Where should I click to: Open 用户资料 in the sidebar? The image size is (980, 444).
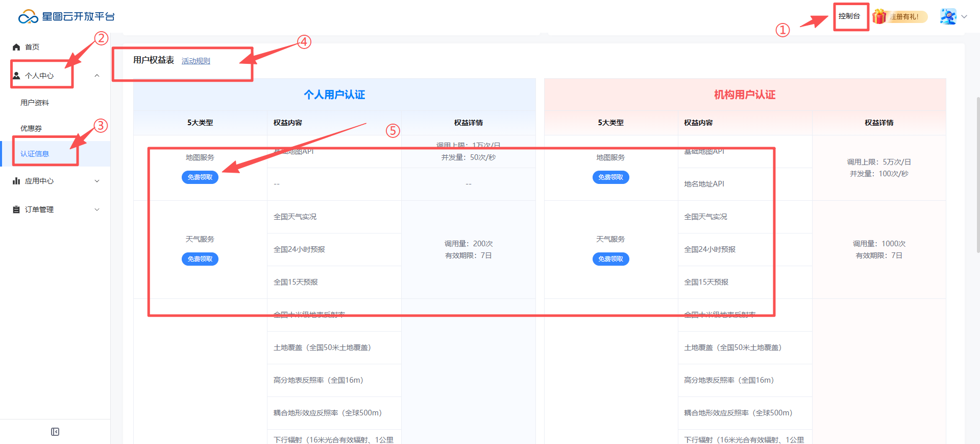pyautogui.click(x=35, y=103)
